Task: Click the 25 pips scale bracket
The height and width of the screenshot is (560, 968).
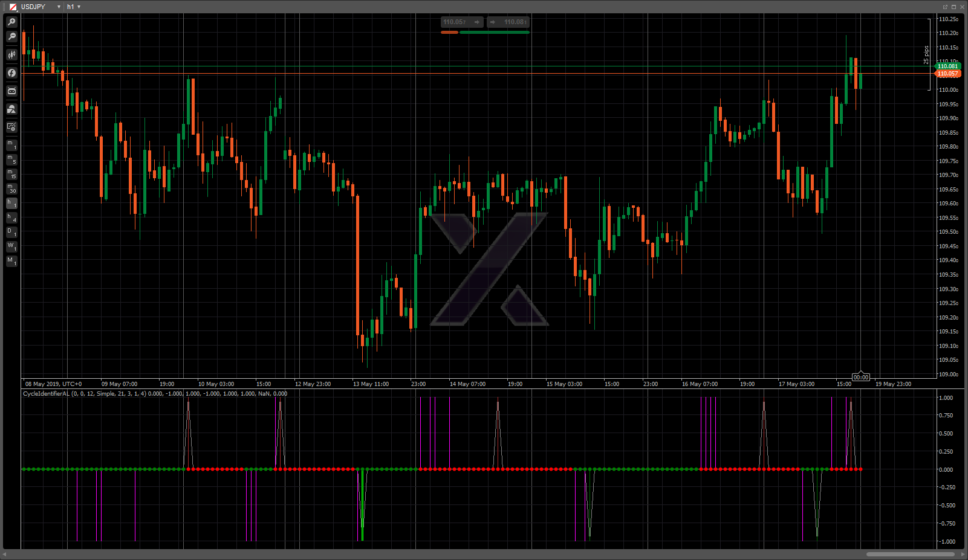Action: point(927,54)
